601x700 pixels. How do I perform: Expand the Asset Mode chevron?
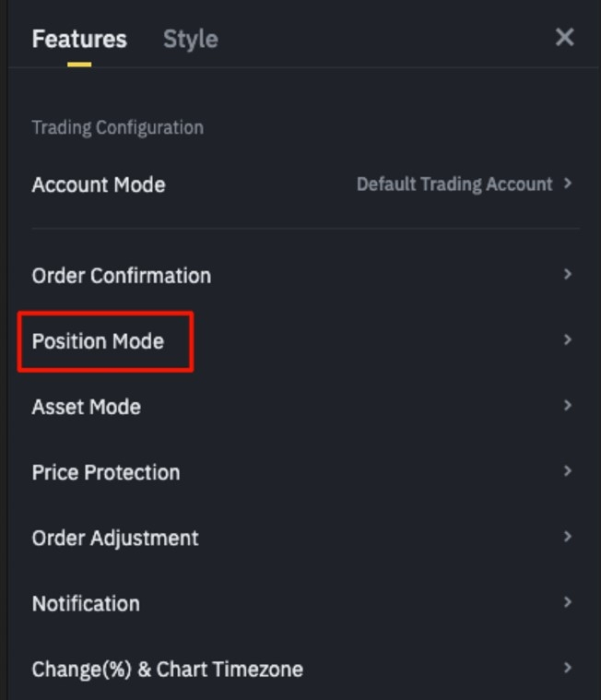[x=568, y=406]
